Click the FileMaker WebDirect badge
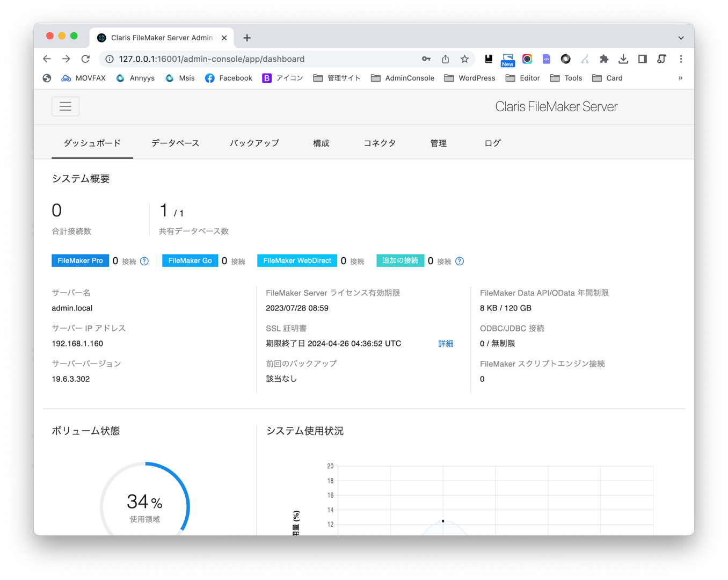 297,260
